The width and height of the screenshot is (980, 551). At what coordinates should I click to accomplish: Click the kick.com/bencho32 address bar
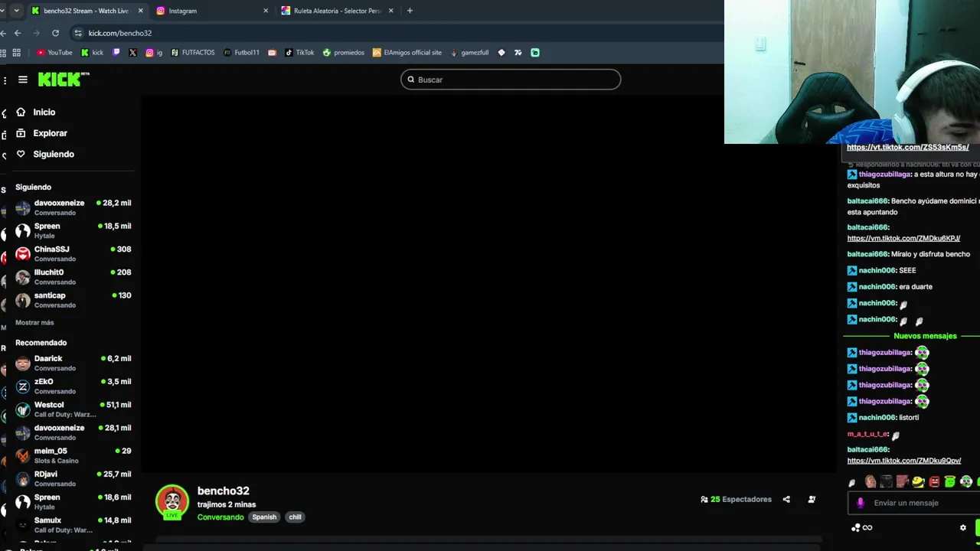pyautogui.click(x=398, y=33)
